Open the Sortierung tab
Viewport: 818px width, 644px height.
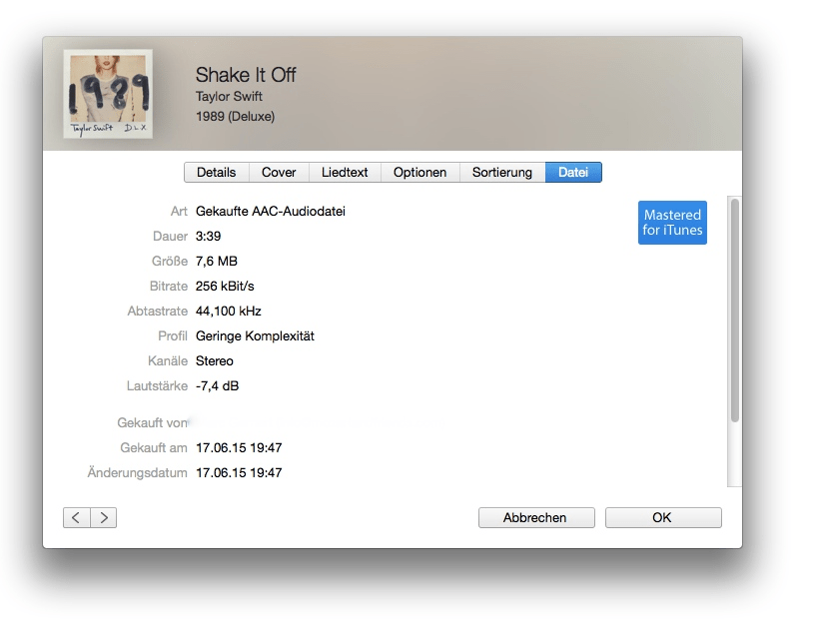[502, 172]
